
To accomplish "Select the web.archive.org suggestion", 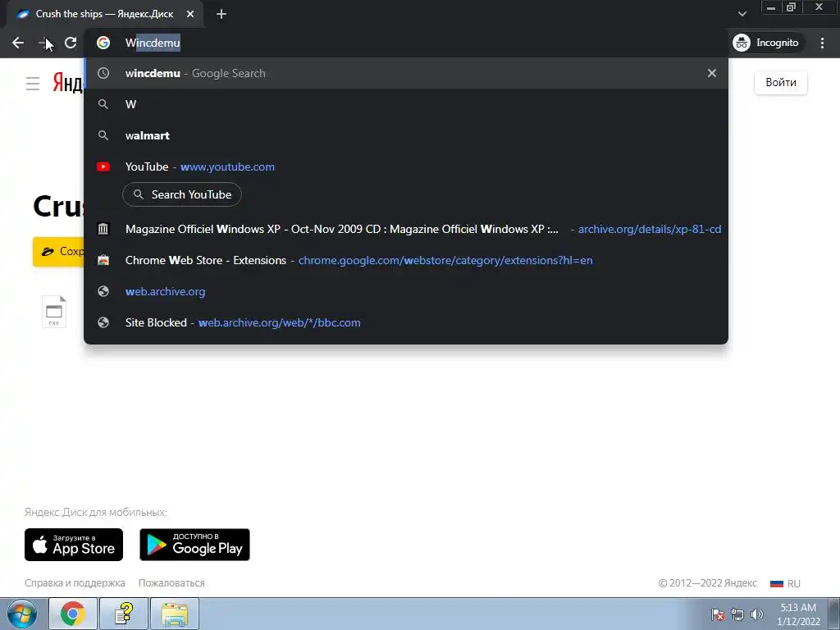I will coord(405,291).
